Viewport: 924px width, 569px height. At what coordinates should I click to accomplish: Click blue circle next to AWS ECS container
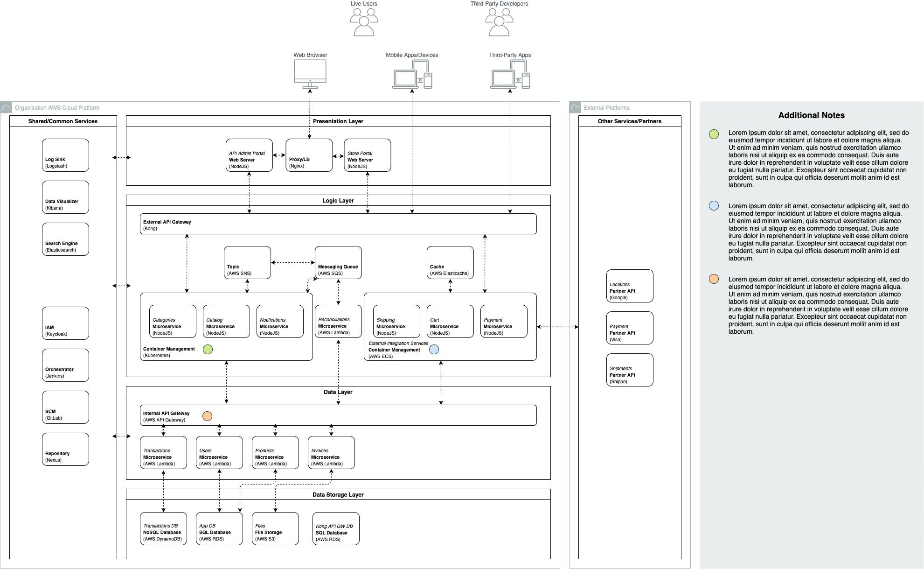pyautogui.click(x=434, y=349)
